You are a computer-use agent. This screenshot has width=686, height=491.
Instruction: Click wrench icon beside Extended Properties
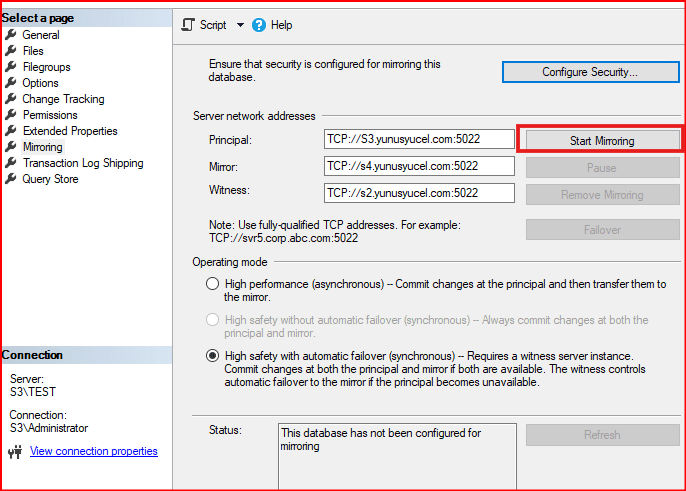pyautogui.click(x=12, y=131)
